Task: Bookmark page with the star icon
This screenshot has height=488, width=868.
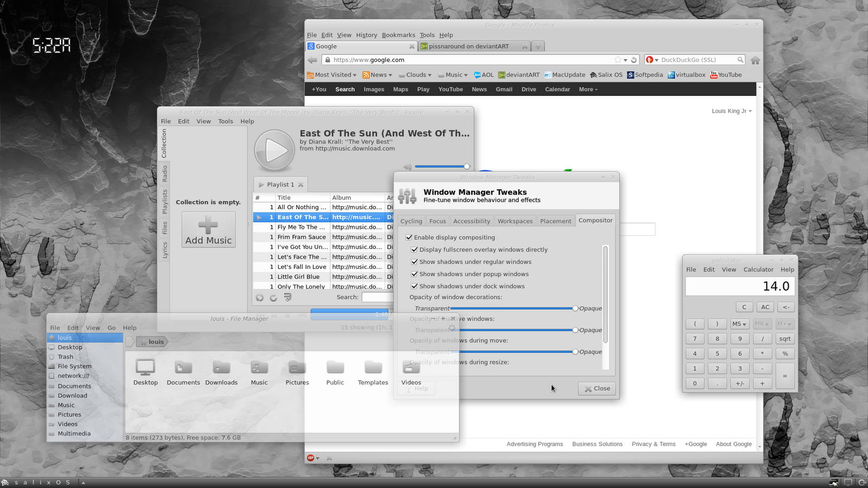Action: [617, 60]
